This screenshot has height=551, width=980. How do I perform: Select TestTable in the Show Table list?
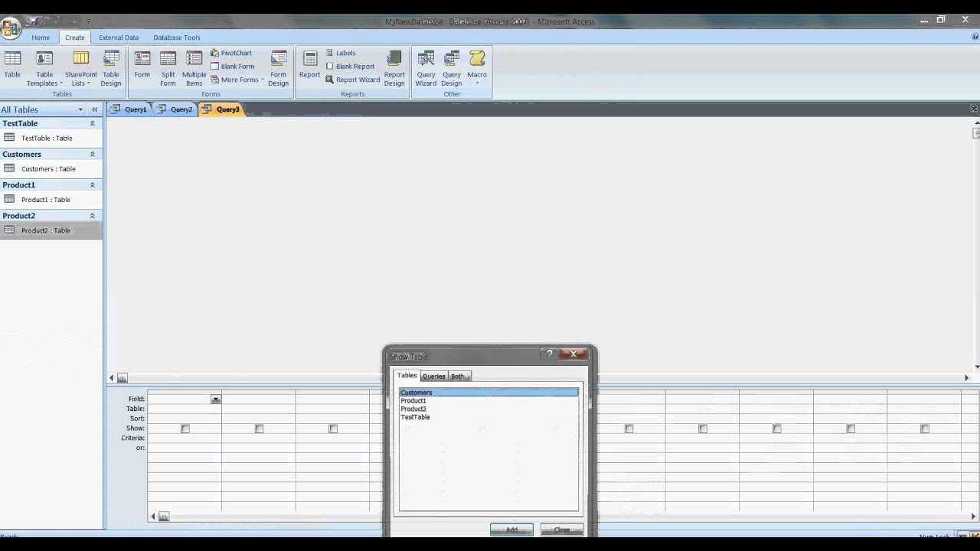415,417
